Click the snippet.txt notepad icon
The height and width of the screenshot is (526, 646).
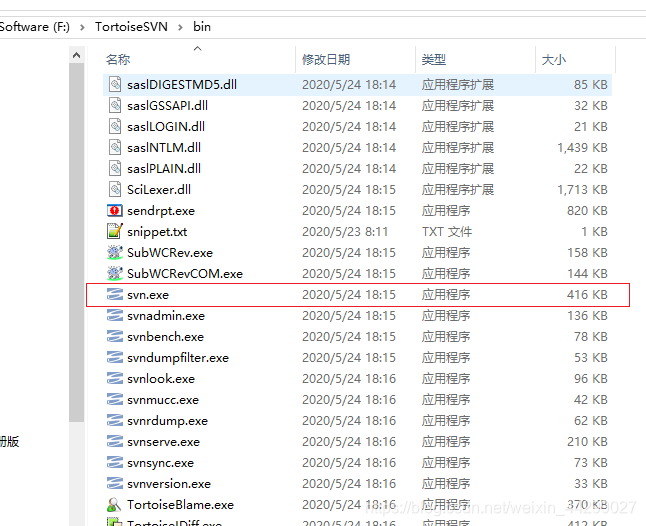(x=115, y=231)
